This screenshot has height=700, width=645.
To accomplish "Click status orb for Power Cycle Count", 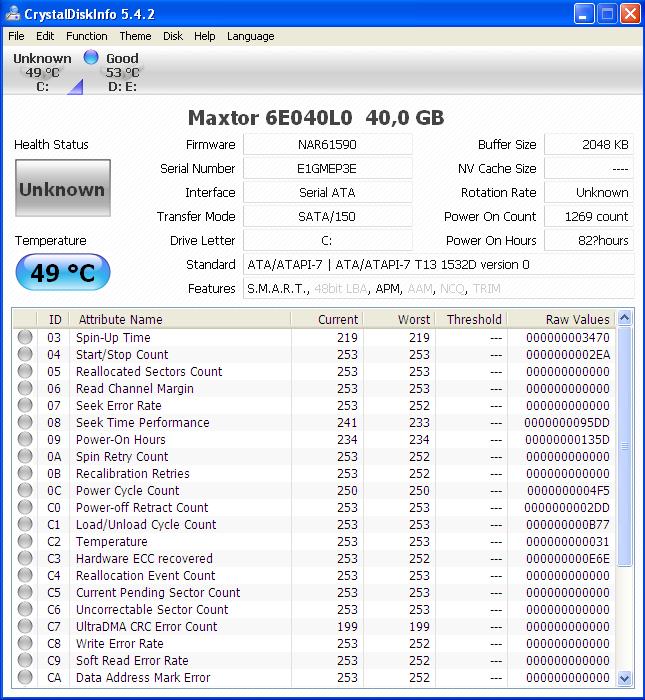I will click(25, 490).
